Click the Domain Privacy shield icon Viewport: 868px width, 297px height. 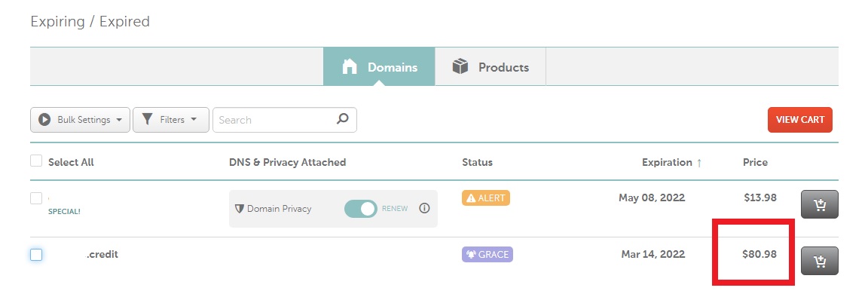pyautogui.click(x=240, y=209)
